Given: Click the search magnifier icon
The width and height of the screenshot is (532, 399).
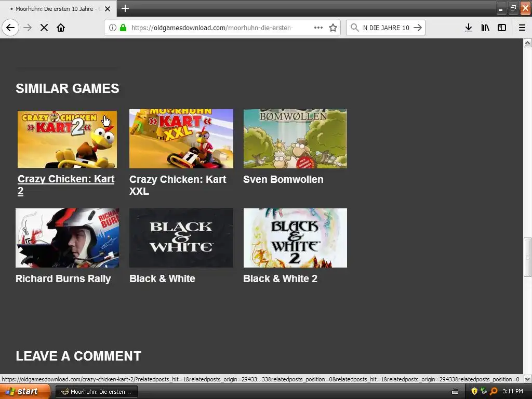Looking at the screenshot, I should click(354, 28).
